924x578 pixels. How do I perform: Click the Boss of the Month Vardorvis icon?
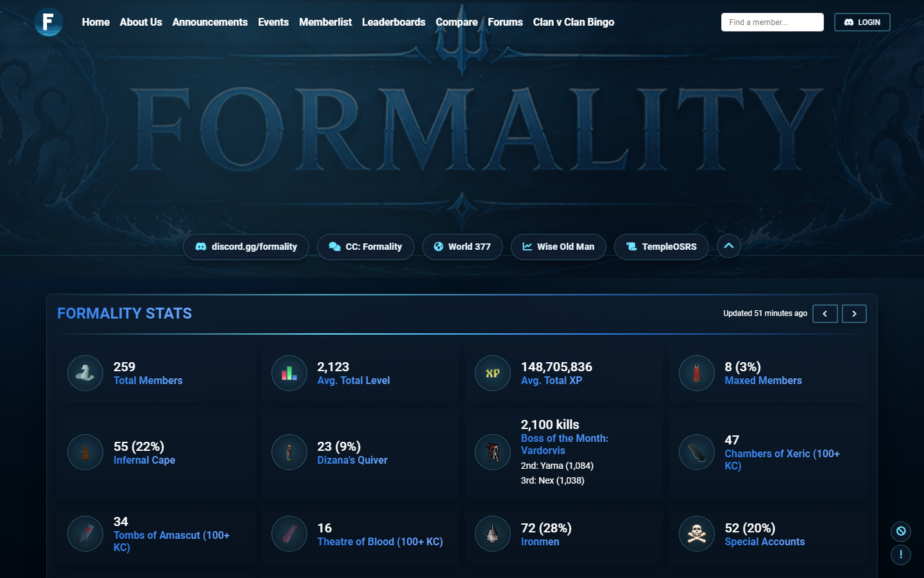(x=493, y=452)
